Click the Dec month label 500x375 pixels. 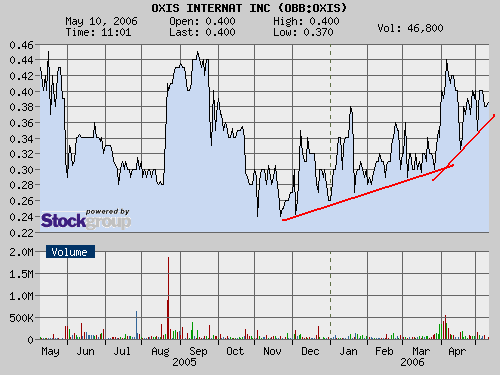pyautogui.click(x=310, y=352)
